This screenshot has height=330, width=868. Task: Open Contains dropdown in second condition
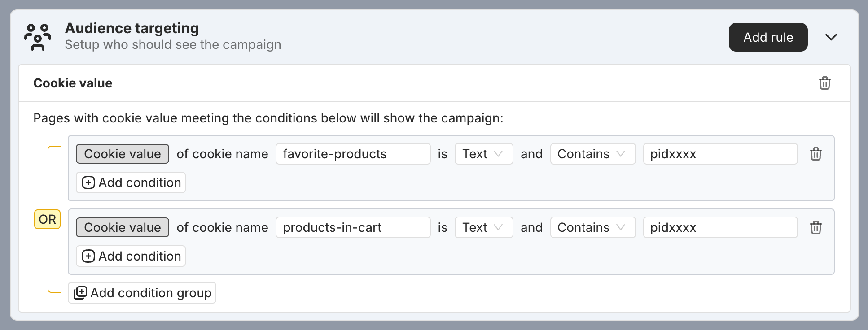click(592, 227)
